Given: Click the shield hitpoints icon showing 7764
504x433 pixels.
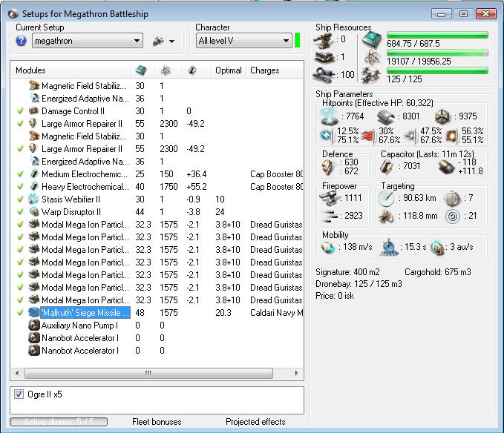Looking at the screenshot, I should pyautogui.click(x=330, y=116).
